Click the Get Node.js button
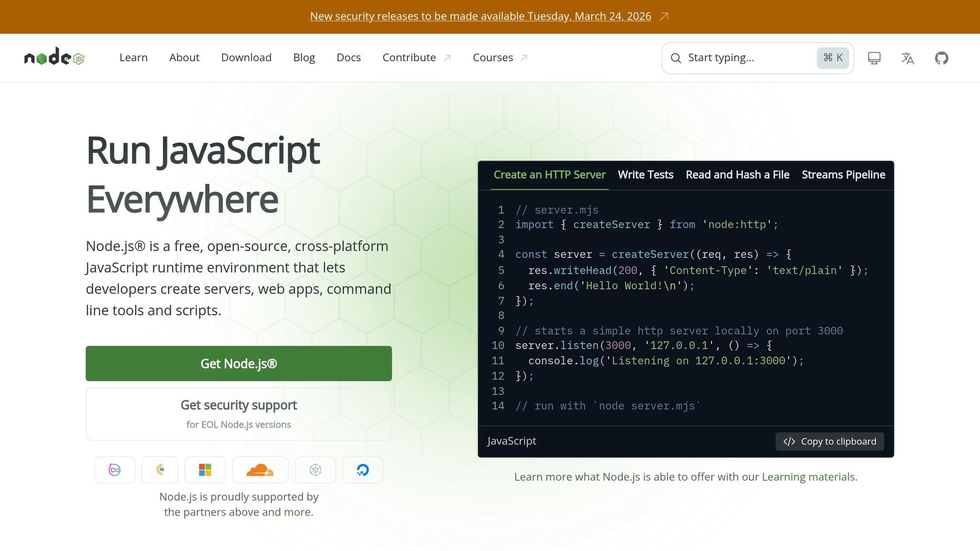980x551 pixels. [238, 364]
